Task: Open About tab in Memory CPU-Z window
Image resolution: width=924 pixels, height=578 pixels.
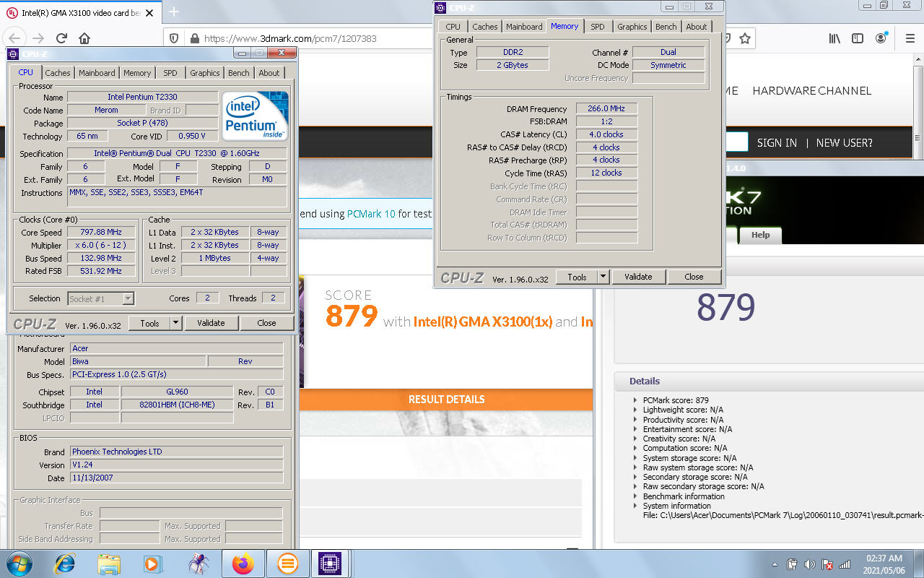Action: [697, 27]
